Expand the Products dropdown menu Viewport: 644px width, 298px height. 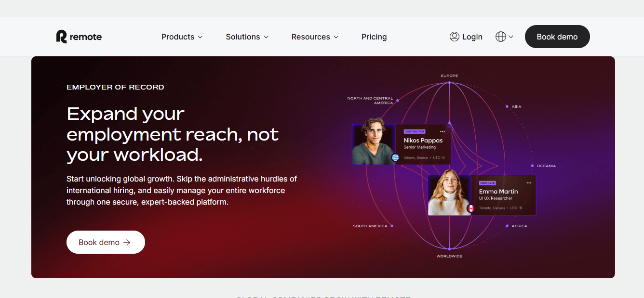click(182, 37)
